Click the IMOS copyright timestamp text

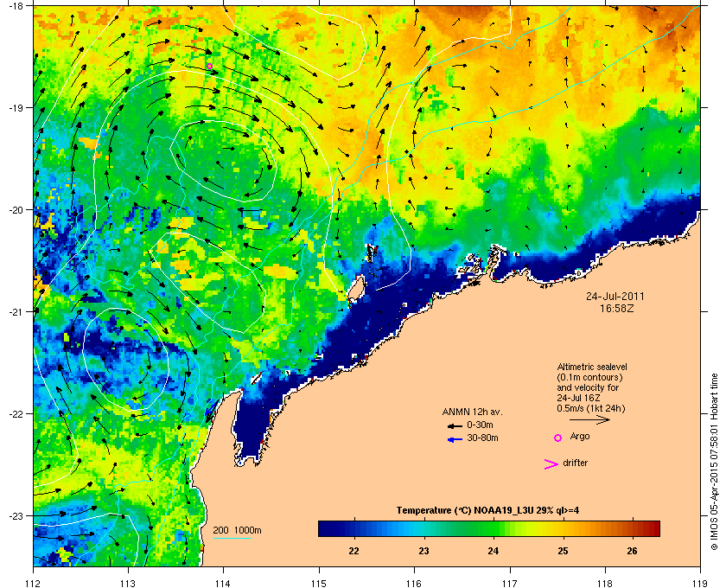click(x=714, y=463)
